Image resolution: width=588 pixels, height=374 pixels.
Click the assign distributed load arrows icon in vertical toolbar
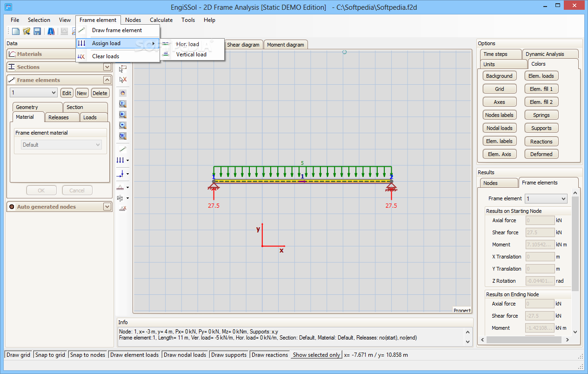(120, 160)
